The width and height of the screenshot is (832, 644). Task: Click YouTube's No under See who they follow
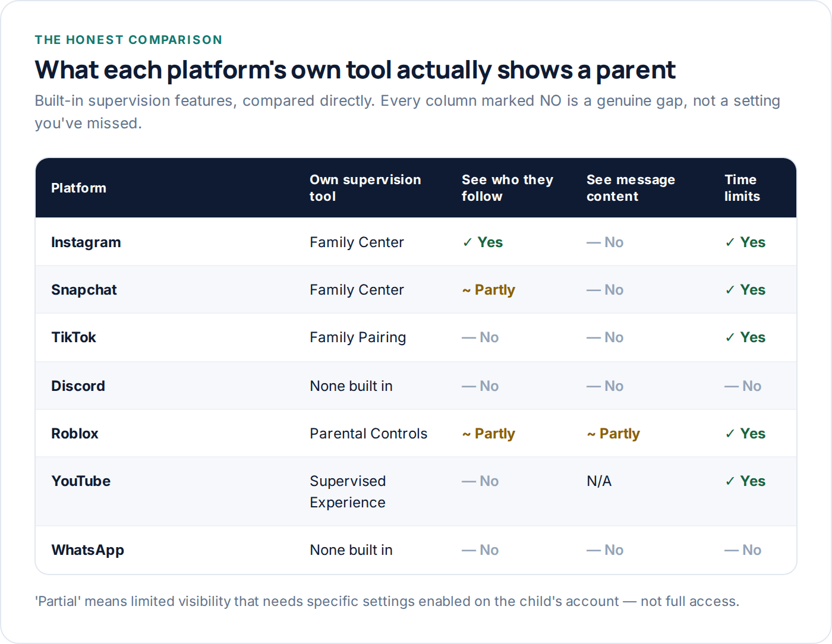pos(480,481)
